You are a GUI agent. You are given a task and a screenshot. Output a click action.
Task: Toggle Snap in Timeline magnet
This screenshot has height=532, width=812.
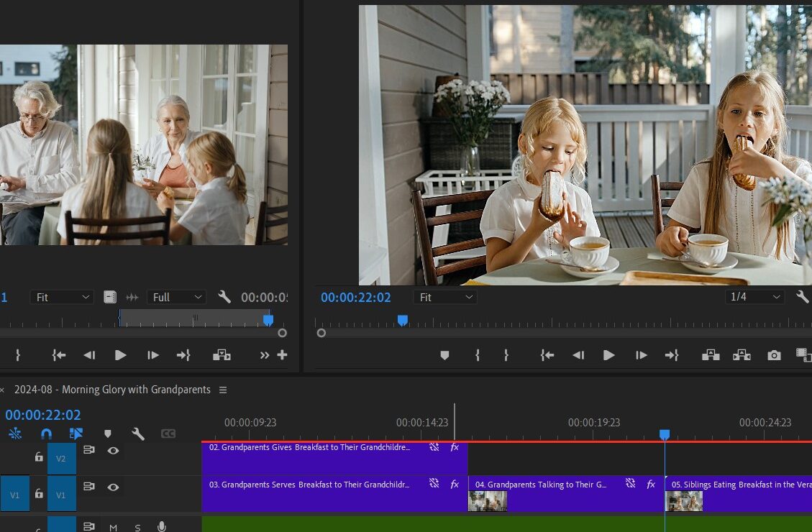pos(46,434)
